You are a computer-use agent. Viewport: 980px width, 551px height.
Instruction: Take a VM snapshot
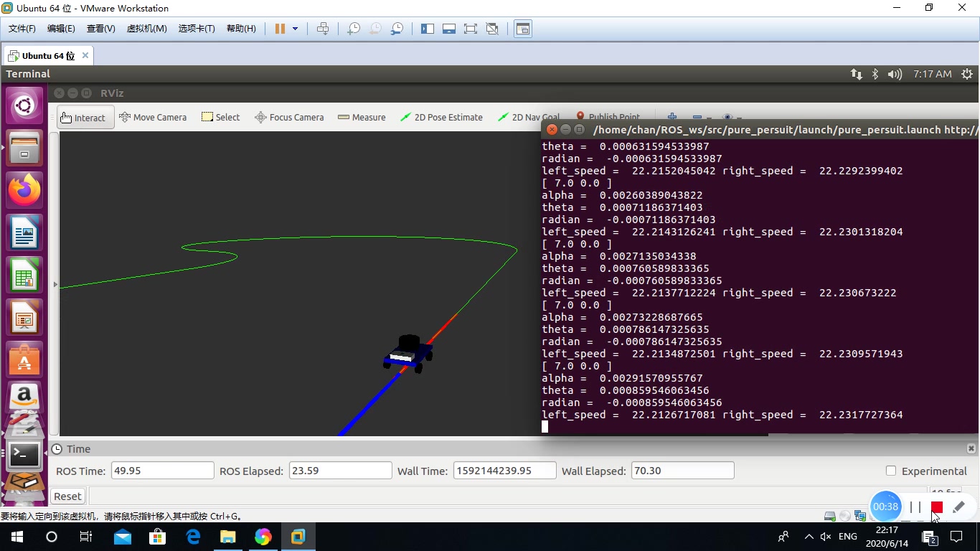[x=354, y=29]
